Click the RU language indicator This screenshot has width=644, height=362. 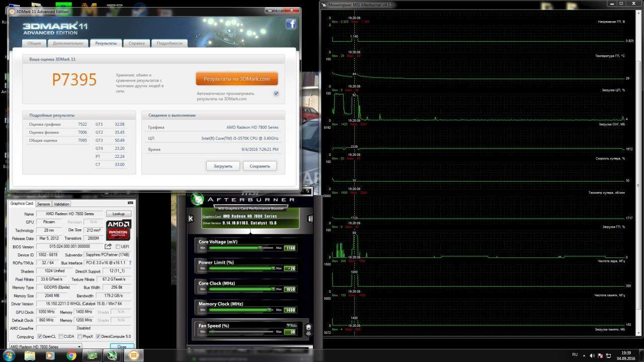[x=575, y=354]
